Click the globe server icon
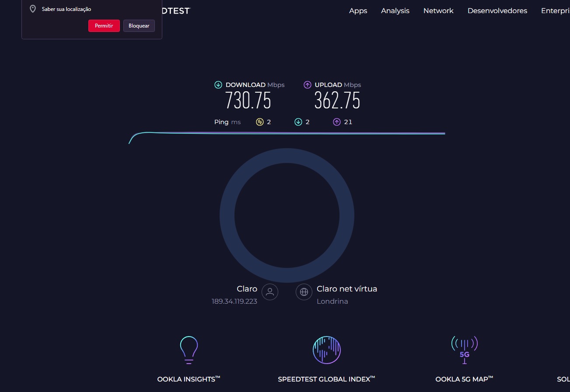The height and width of the screenshot is (392, 570). (x=304, y=291)
